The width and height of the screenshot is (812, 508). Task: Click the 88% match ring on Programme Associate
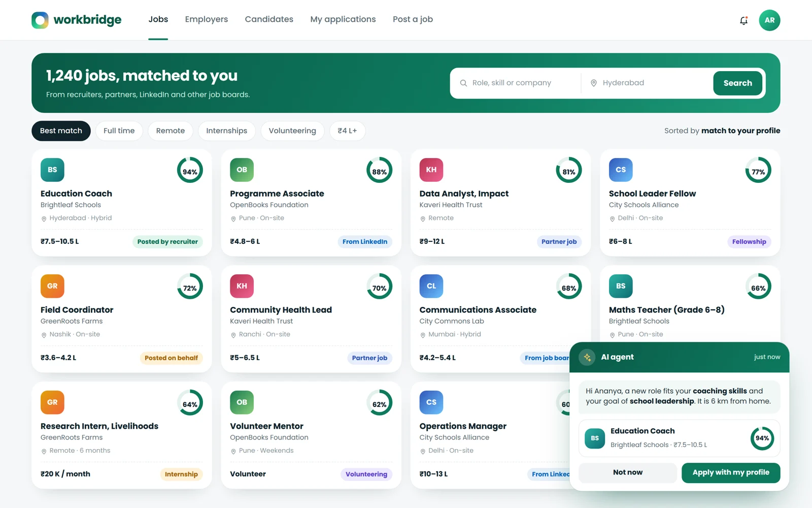pos(379,170)
